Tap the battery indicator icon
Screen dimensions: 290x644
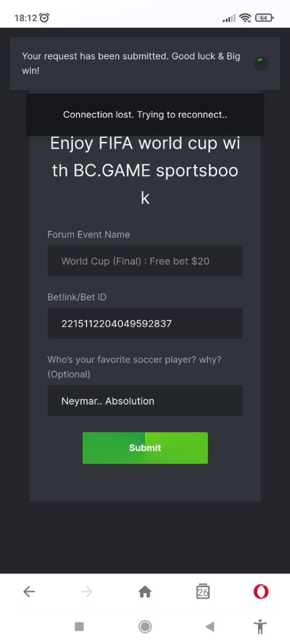pyautogui.click(x=264, y=18)
